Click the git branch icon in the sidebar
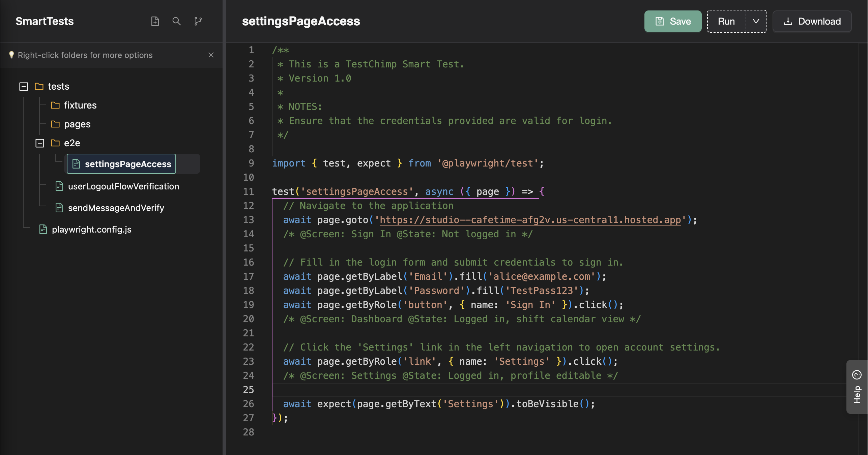Screen dimensions: 868x455 click(198, 21)
